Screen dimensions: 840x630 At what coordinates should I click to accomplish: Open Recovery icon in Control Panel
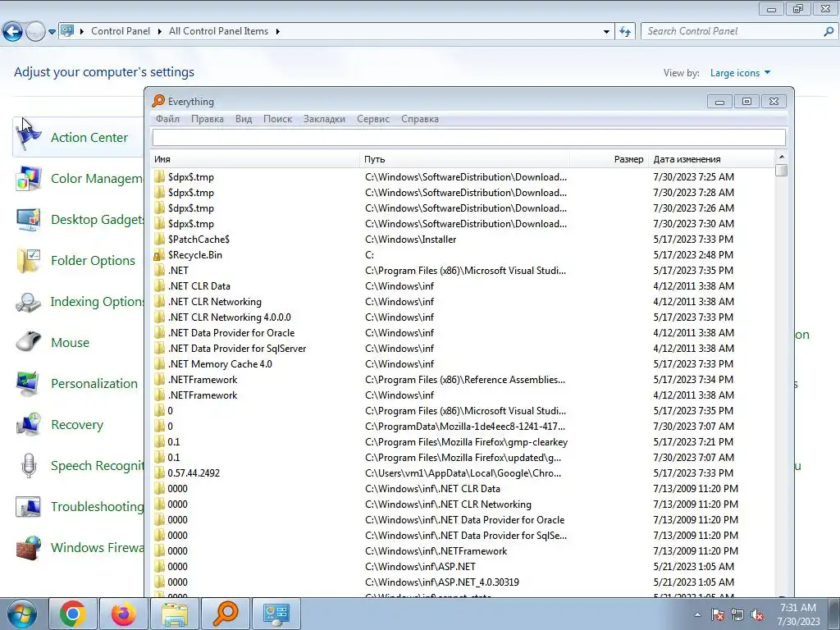[29, 424]
